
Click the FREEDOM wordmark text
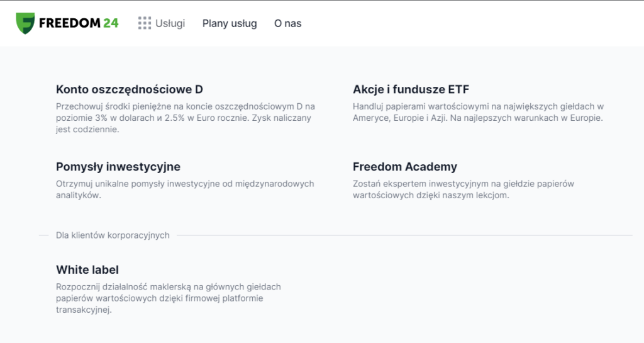point(70,23)
